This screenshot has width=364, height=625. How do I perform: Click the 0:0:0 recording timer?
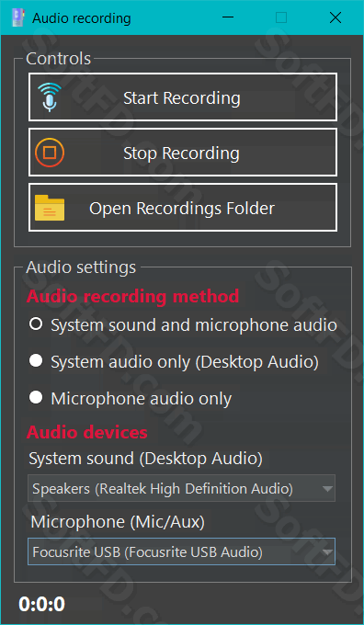point(41,605)
